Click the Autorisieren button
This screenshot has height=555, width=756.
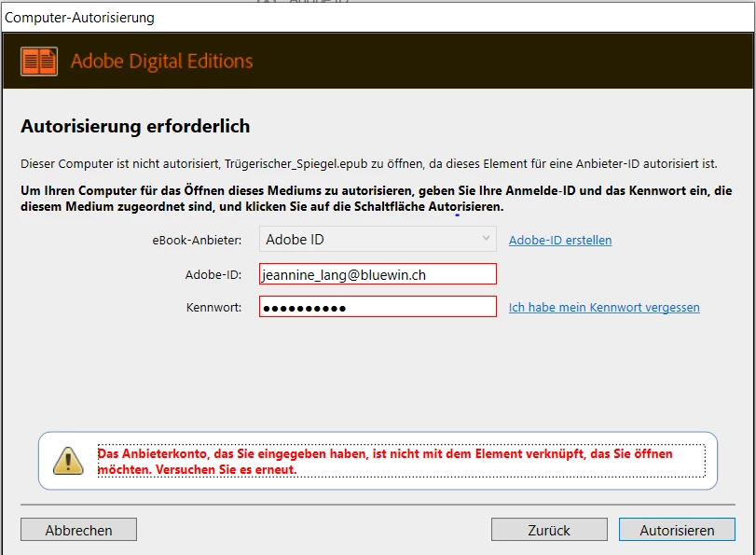coord(677,530)
